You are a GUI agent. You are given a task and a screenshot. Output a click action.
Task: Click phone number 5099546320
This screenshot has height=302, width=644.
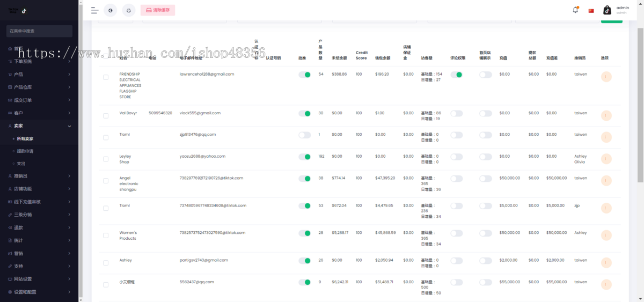click(x=160, y=113)
